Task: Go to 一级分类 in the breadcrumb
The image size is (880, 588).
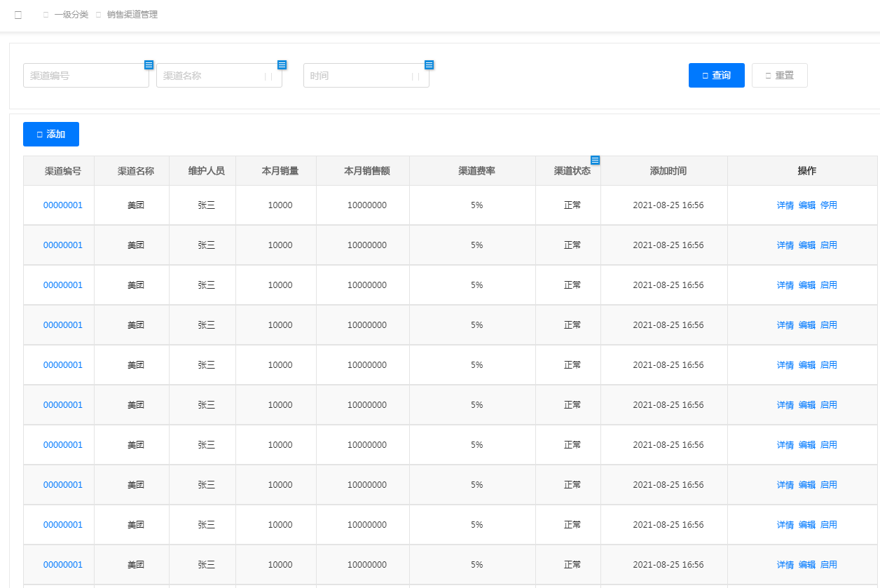Action: [71, 15]
